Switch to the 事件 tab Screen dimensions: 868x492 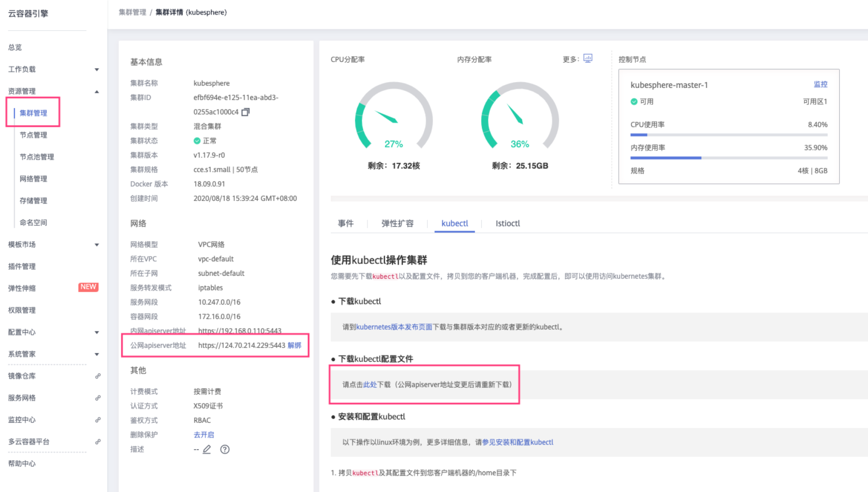[x=346, y=223]
